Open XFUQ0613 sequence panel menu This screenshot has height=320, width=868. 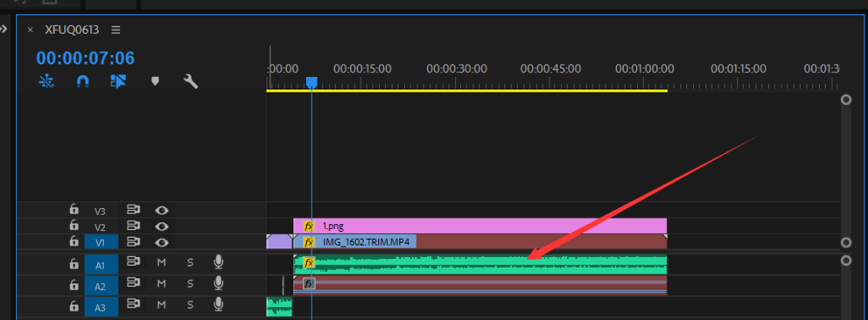115,30
